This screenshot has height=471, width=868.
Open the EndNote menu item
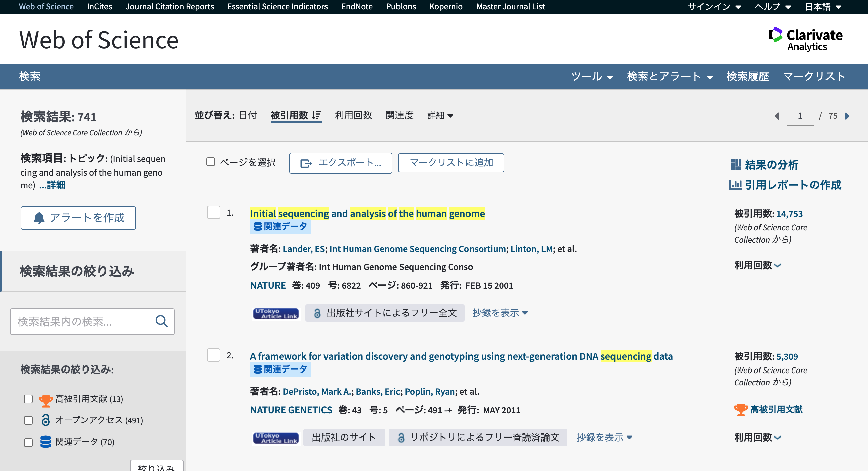click(x=357, y=6)
